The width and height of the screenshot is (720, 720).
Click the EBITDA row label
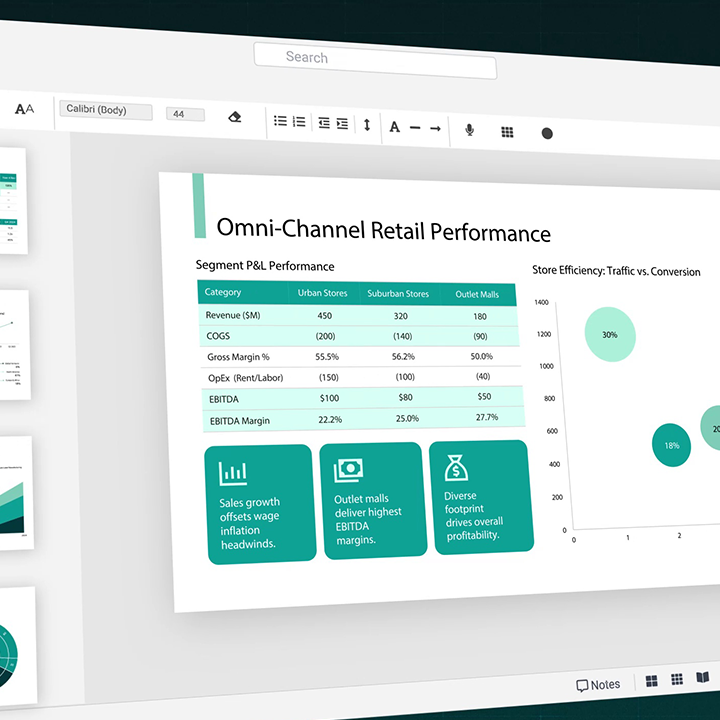point(224,399)
